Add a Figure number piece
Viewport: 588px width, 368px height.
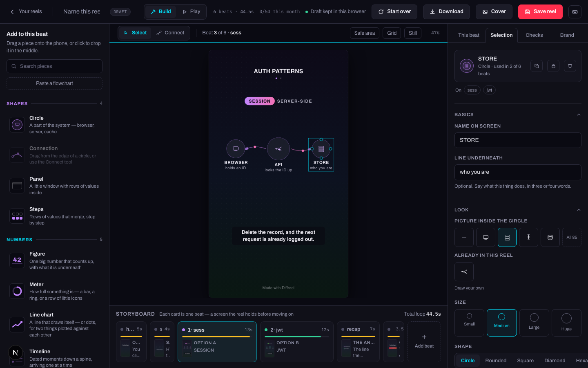[55, 260]
